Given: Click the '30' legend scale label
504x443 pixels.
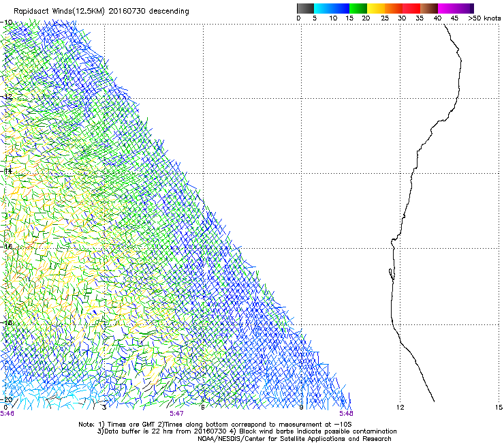Looking at the screenshot, I should [402, 18].
